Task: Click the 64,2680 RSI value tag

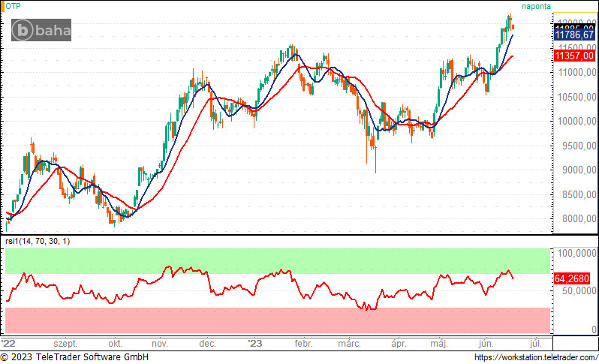Action: pos(572,278)
